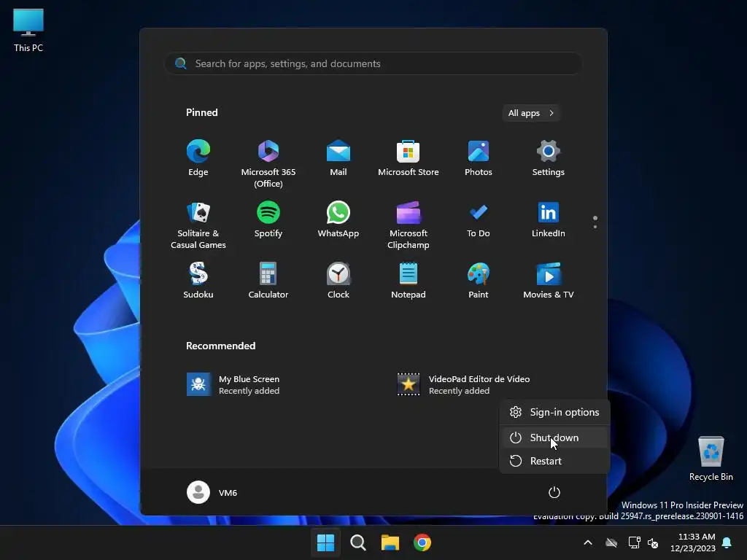Open Microsoft Store
Viewport: 747px width, 560px height.
409,159
